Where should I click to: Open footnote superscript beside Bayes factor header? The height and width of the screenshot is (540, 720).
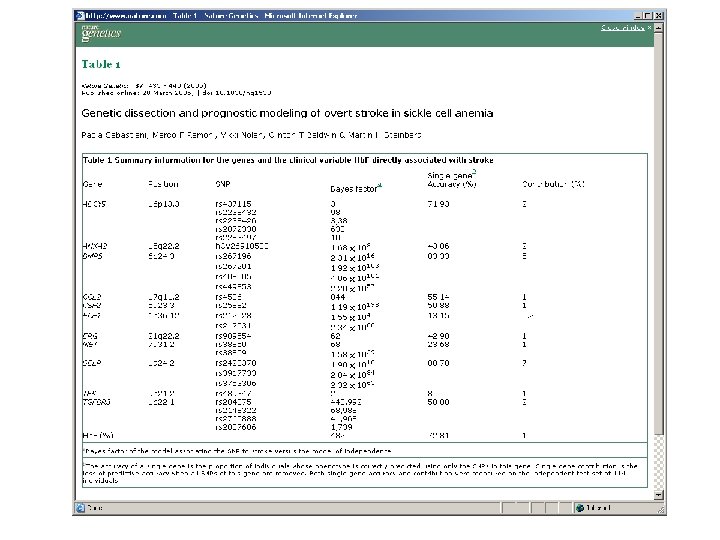pos(380,186)
